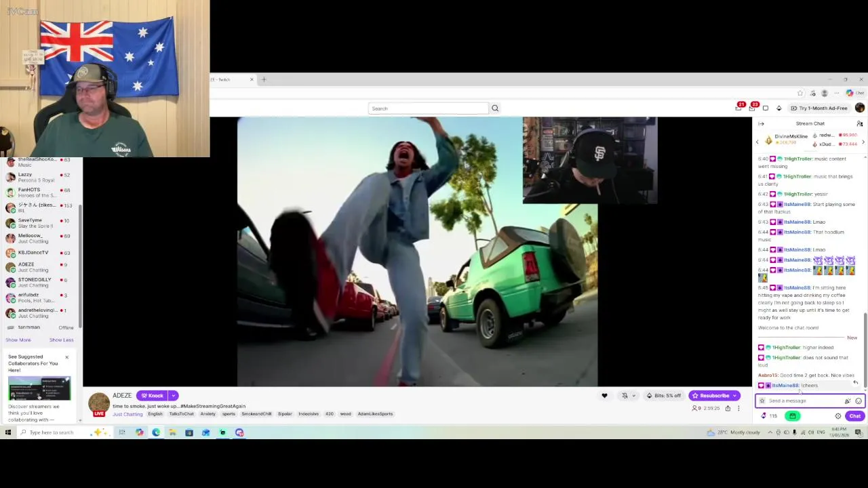Click the Resubscribe button
The height and width of the screenshot is (488, 868).
pyautogui.click(x=714, y=396)
